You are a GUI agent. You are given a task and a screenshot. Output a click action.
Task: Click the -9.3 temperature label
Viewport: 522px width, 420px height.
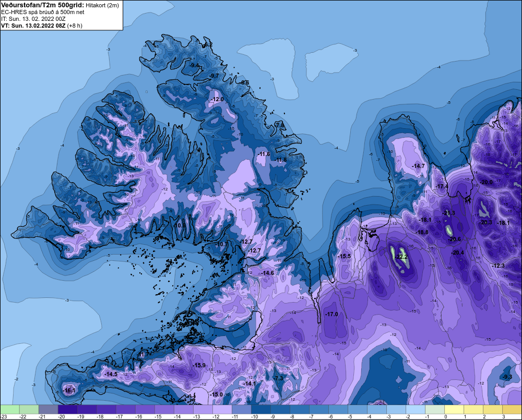[x=507, y=377]
